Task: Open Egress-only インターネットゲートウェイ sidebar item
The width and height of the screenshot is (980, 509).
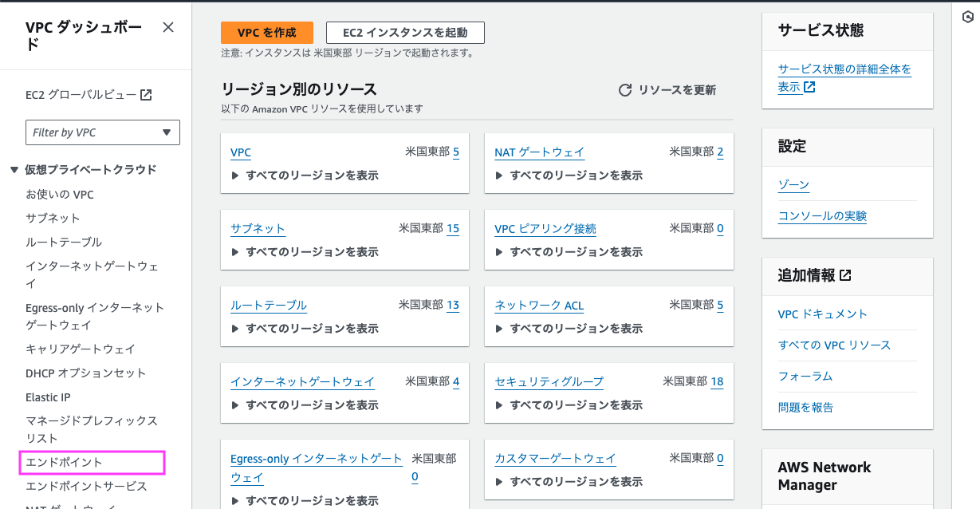Action: click(x=95, y=316)
